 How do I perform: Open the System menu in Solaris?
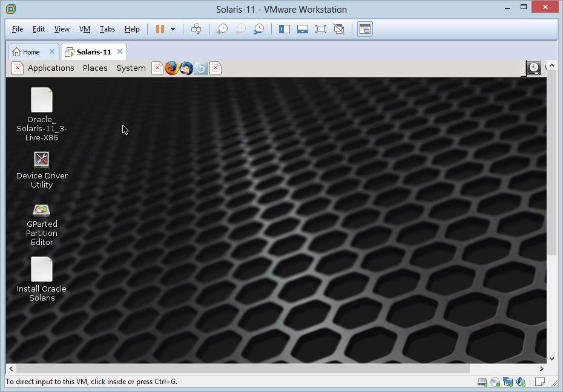click(131, 68)
